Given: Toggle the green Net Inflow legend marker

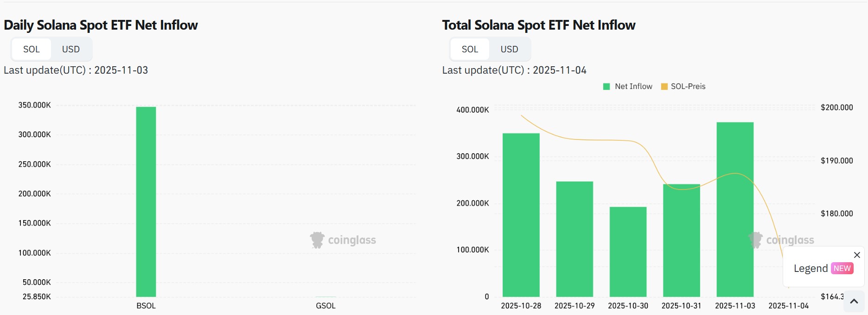Looking at the screenshot, I should pos(606,87).
